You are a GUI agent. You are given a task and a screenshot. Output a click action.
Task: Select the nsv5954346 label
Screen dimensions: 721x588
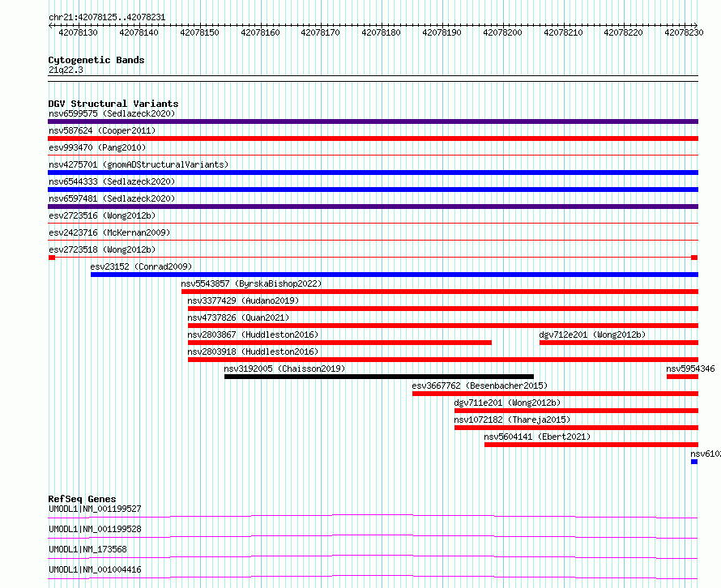[691, 369]
